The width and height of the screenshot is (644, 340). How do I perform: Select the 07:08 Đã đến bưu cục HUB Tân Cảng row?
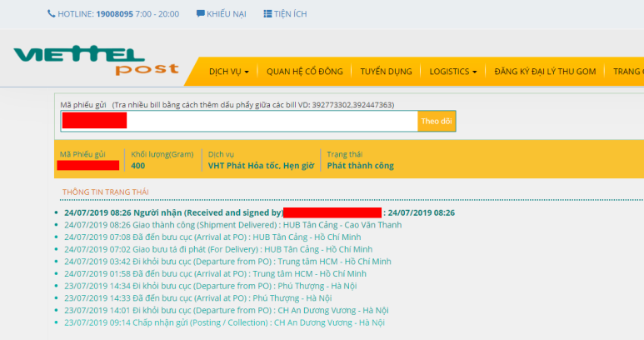click(212, 237)
